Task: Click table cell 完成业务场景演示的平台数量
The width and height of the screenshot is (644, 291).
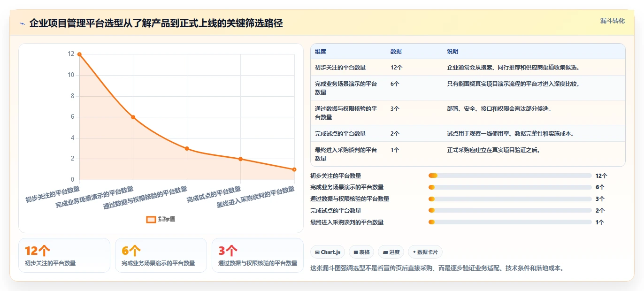Action: (x=346, y=88)
